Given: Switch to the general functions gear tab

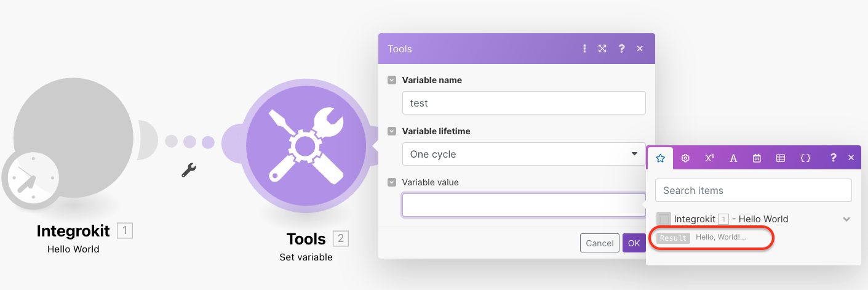Looking at the screenshot, I should pos(685,158).
